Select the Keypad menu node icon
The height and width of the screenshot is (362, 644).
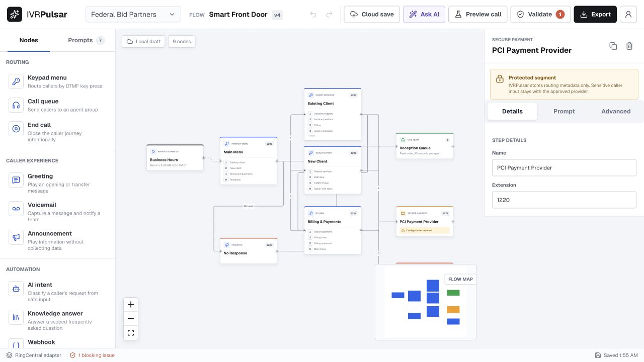pyautogui.click(x=16, y=81)
